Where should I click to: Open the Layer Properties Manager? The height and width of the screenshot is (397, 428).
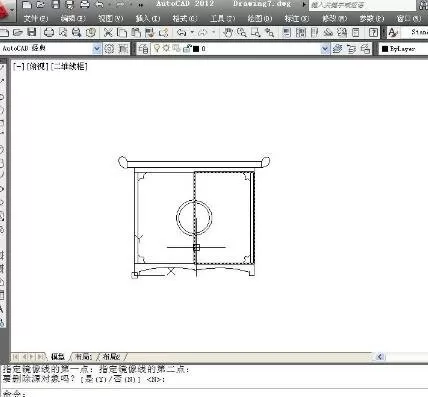(x=144, y=49)
